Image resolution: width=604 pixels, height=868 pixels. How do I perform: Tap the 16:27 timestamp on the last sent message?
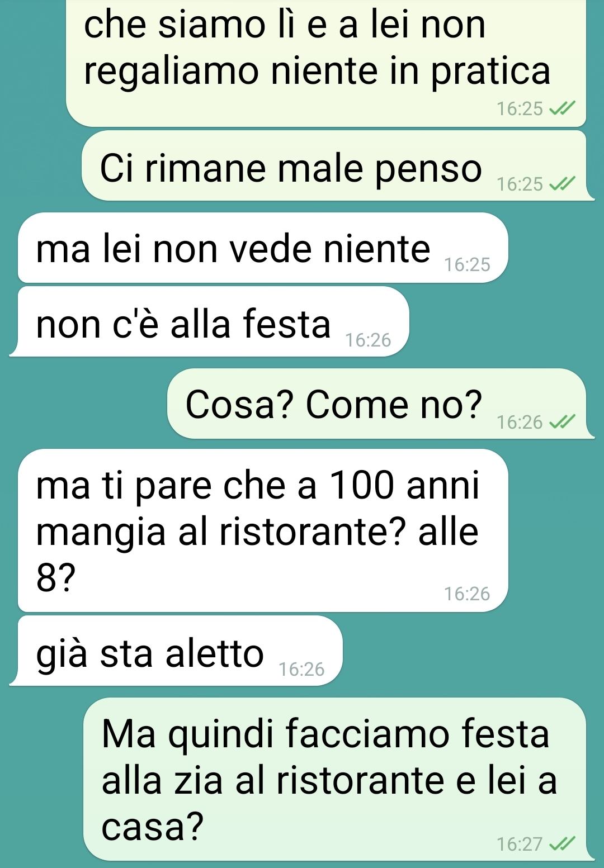click(520, 844)
